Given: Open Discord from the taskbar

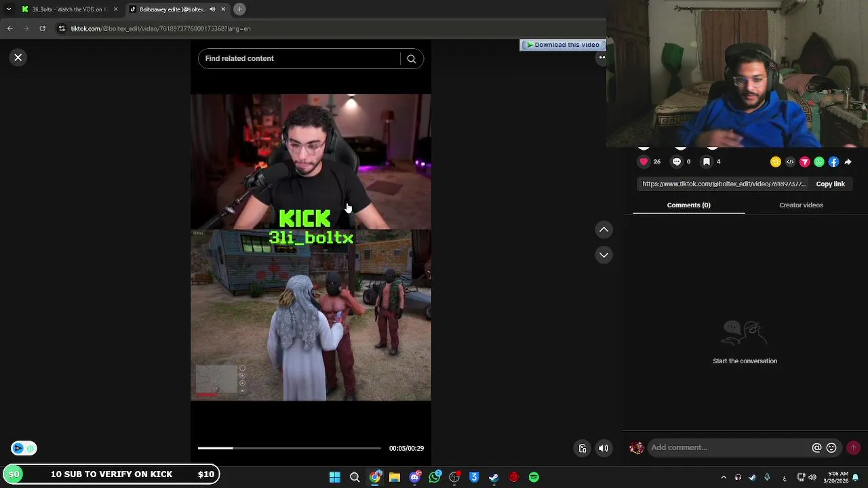Looking at the screenshot, I should click(414, 477).
